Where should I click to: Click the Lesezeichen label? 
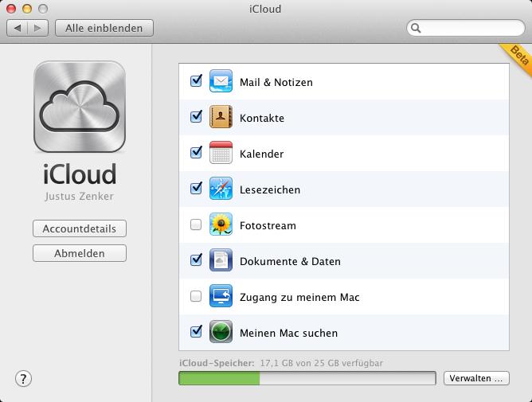pyautogui.click(x=270, y=190)
